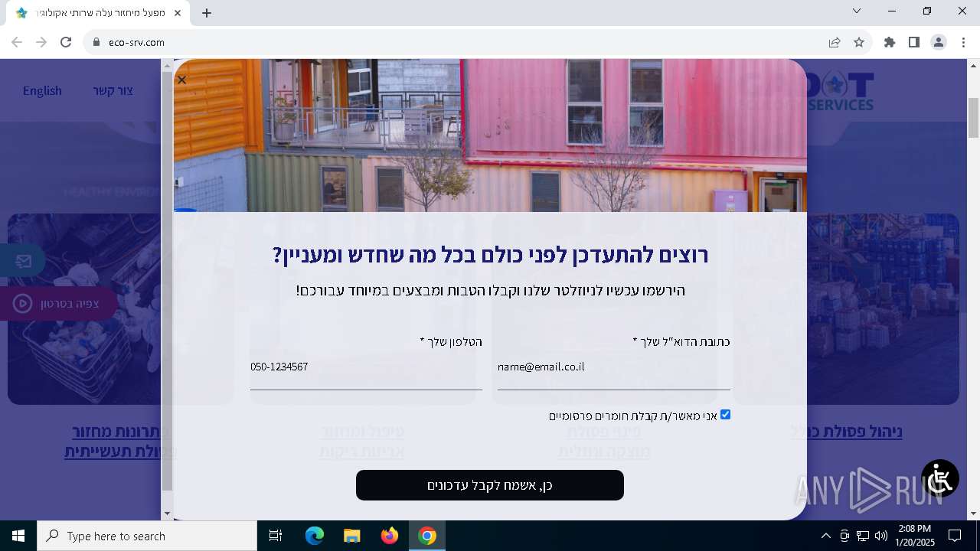Open Task View on taskbar

276,536
